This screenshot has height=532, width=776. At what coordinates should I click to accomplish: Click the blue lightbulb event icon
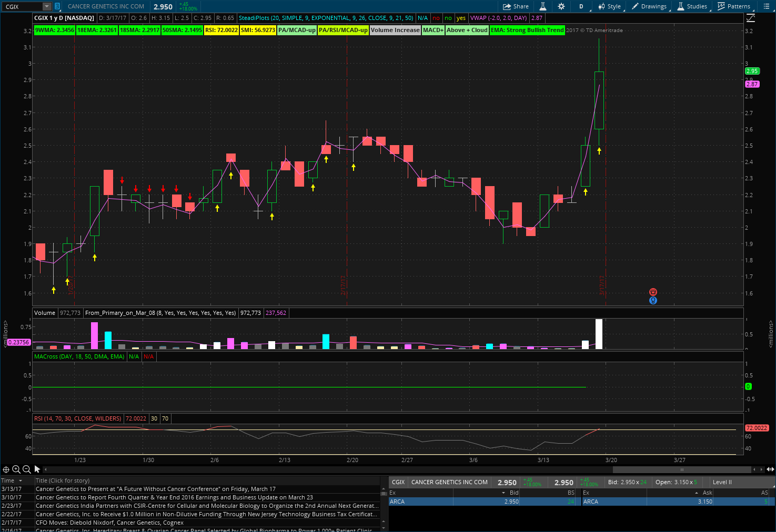point(653,300)
